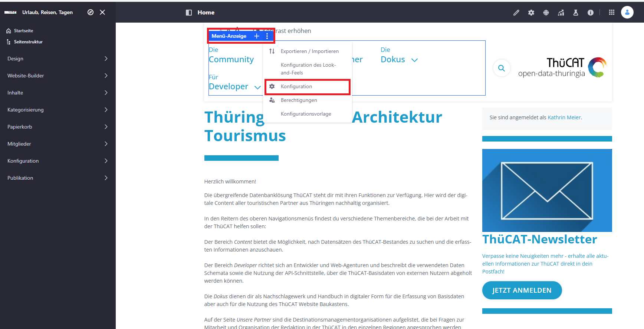The image size is (644, 329).
Task: Open the content performance chart icon
Action: (561, 13)
